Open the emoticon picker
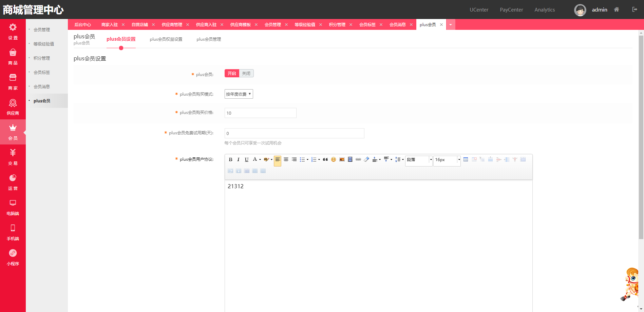The image size is (644, 312). pyautogui.click(x=334, y=159)
